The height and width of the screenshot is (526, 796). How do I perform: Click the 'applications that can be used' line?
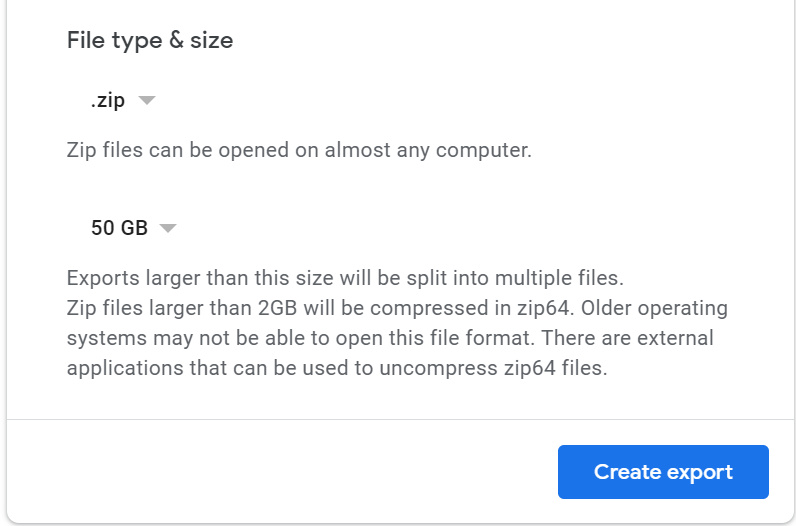(x=337, y=368)
